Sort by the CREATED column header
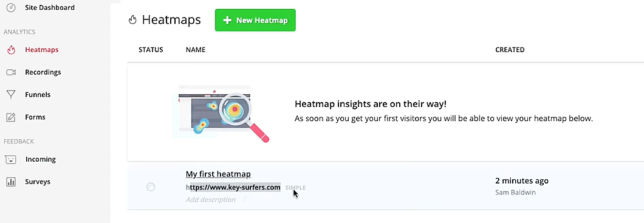Image resolution: width=644 pixels, height=223 pixels. (x=510, y=50)
